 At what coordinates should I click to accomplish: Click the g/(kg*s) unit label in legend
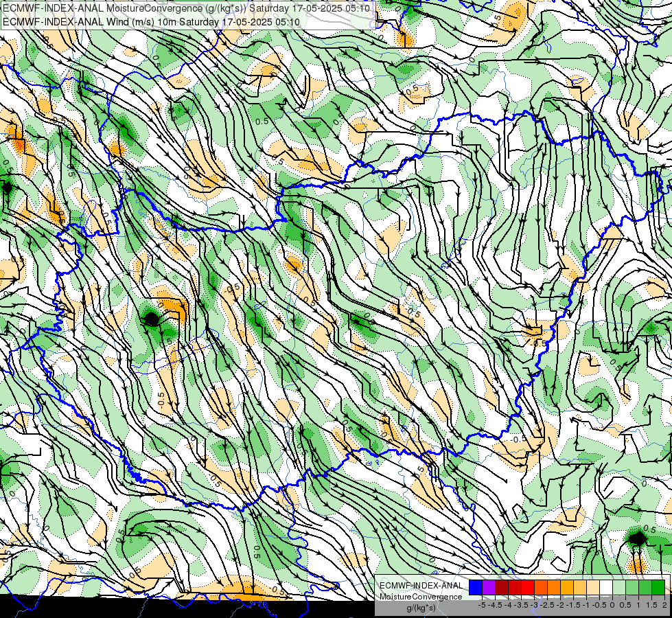click(421, 608)
